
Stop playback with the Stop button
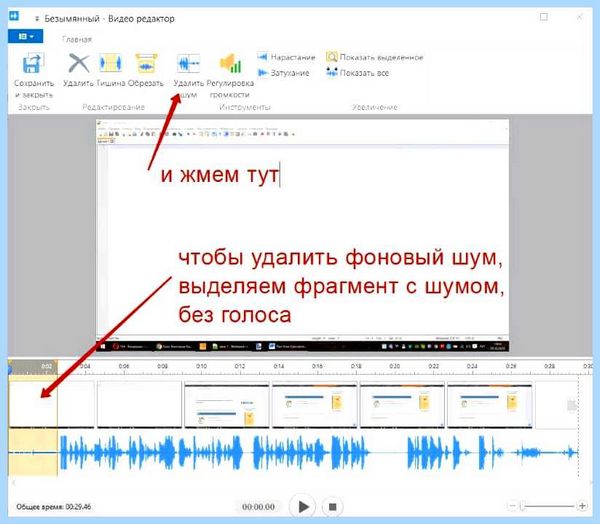tap(332, 507)
